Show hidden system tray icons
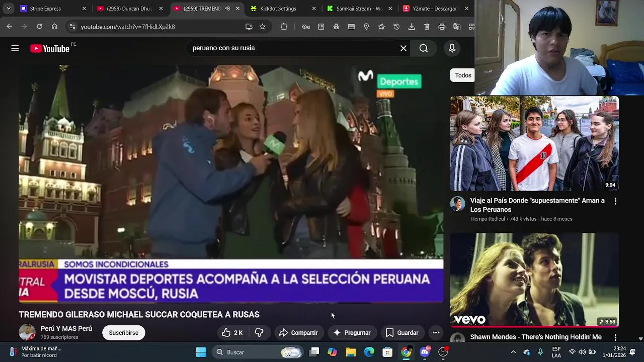644x362 pixels. (513, 352)
